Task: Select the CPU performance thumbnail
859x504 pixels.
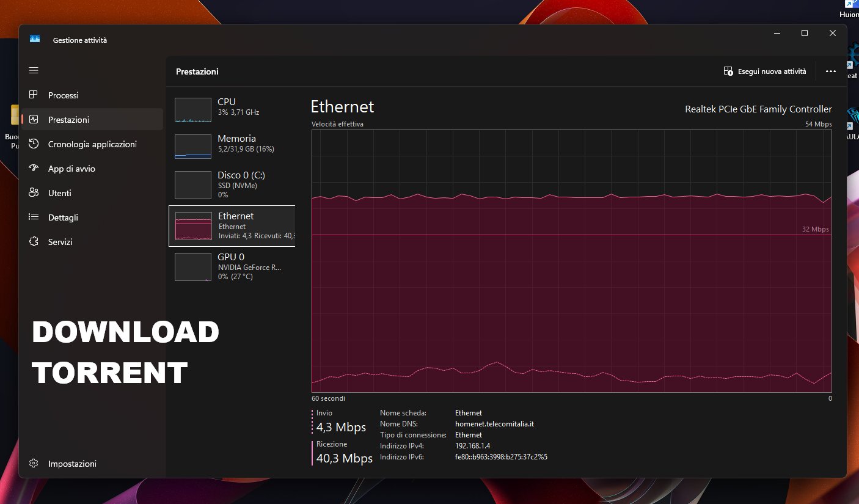Action: pos(193,110)
